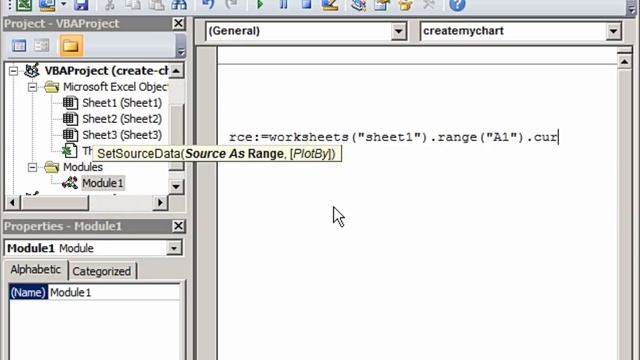Collapse the Modules folder
The height and width of the screenshot is (360, 640).
pyautogui.click(x=32, y=167)
